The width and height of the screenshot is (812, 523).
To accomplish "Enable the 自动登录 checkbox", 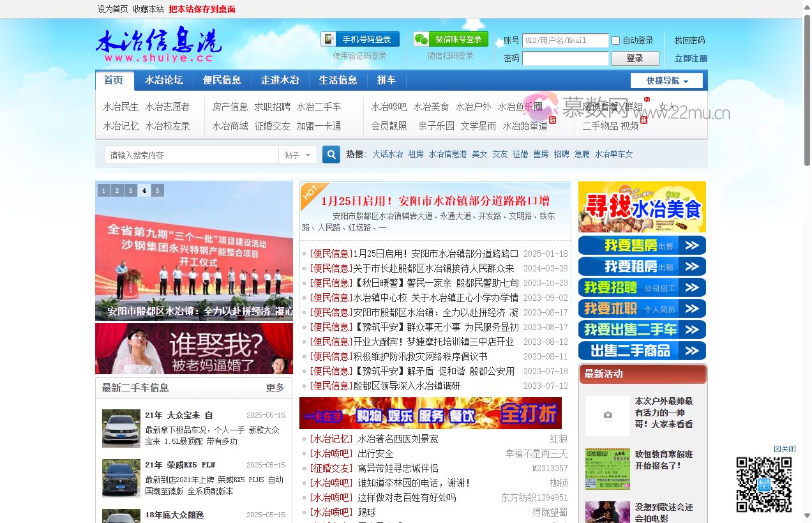I will (615, 40).
